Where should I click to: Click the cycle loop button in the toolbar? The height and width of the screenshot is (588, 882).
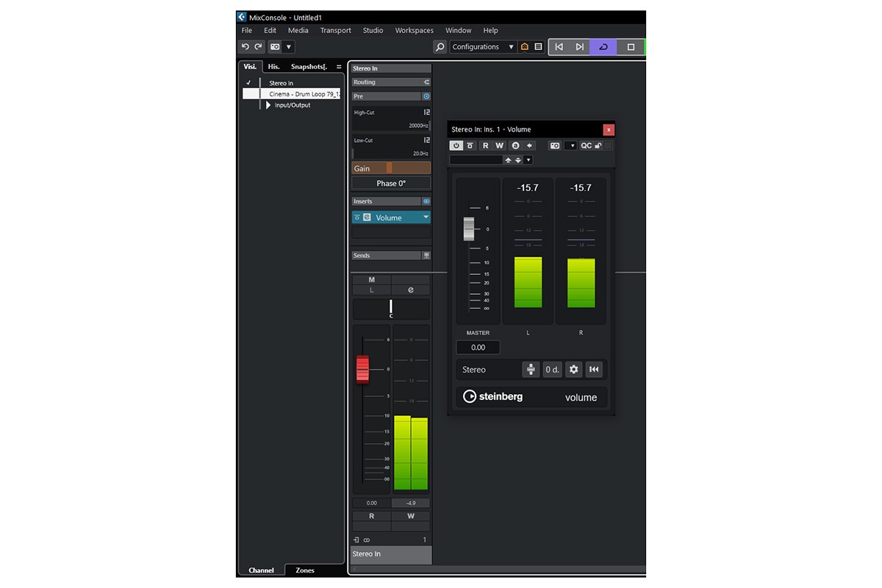pos(603,46)
